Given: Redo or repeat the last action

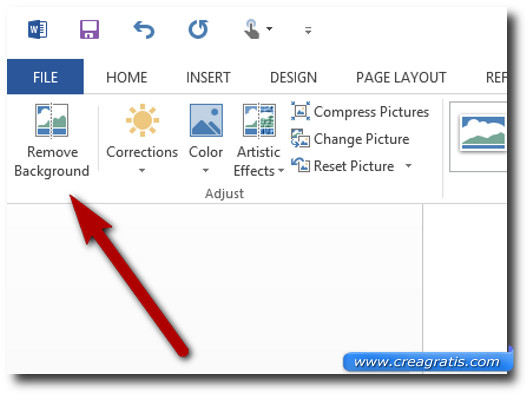Looking at the screenshot, I should [198, 29].
